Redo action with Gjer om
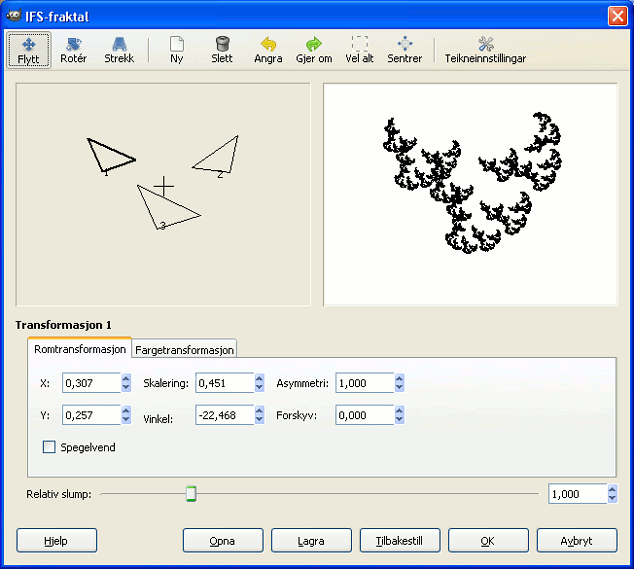The width and height of the screenshot is (634, 569). click(x=313, y=49)
